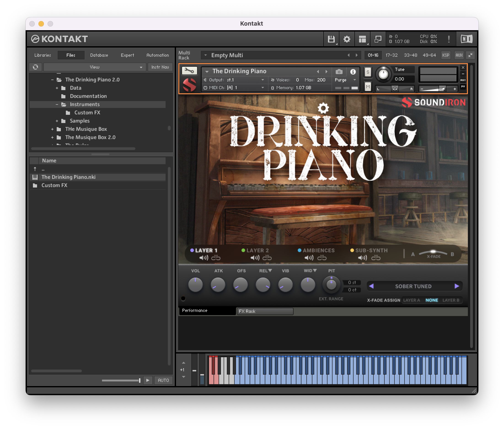This screenshot has height=429, width=504.
Task: Set X-Fade Assign to Layer A
Action: [411, 300]
